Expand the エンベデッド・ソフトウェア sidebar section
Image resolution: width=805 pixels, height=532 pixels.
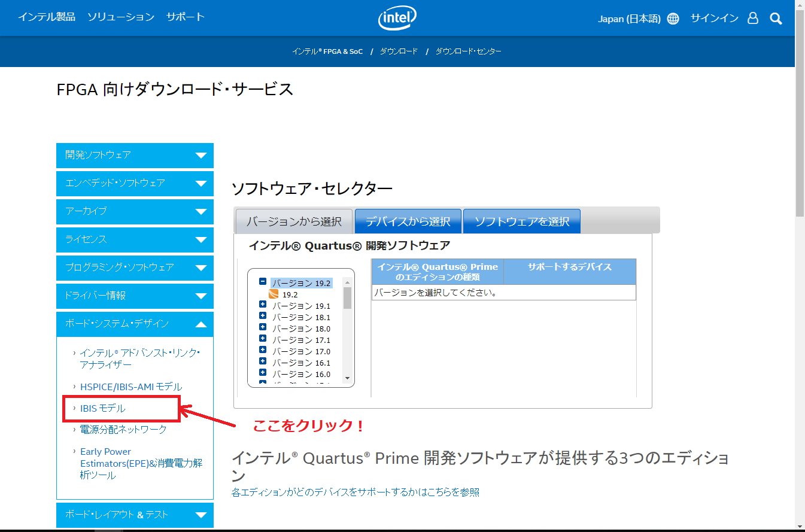(135, 183)
